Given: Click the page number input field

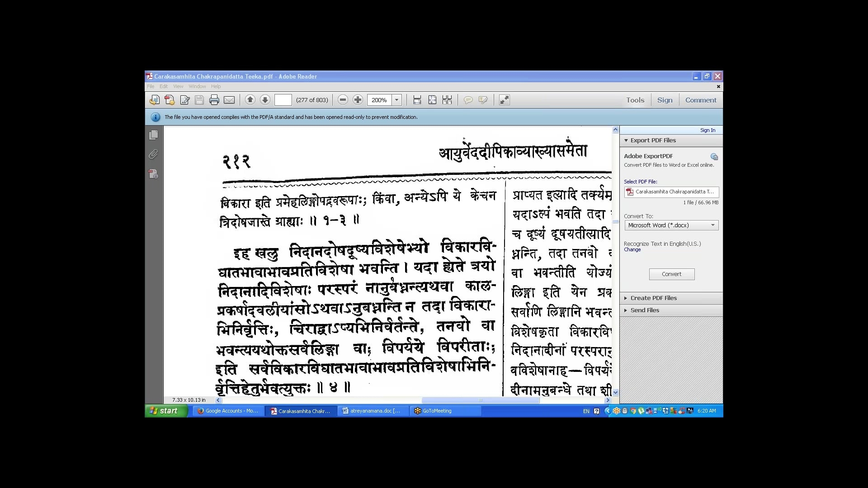Looking at the screenshot, I should [283, 100].
